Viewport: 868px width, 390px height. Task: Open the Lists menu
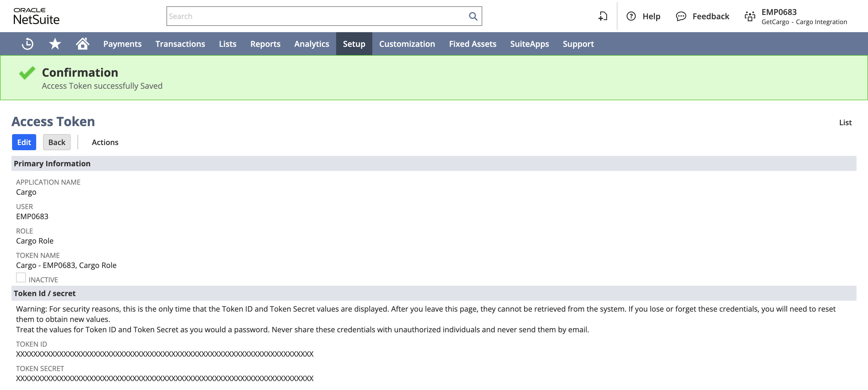(x=227, y=44)
